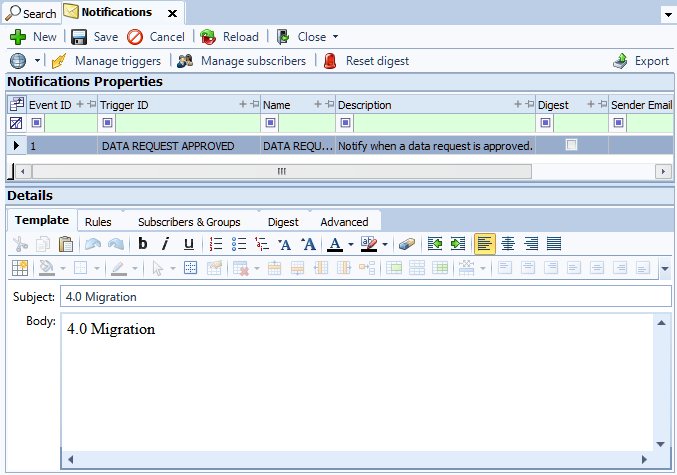The width and height of the screenshot is (677, 475).
Task: Click the New notification button
Action: [x=33, y=37]
